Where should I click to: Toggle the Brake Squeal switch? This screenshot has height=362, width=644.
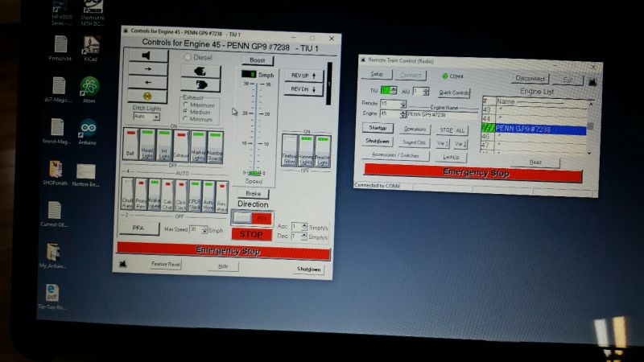point(154,194)
